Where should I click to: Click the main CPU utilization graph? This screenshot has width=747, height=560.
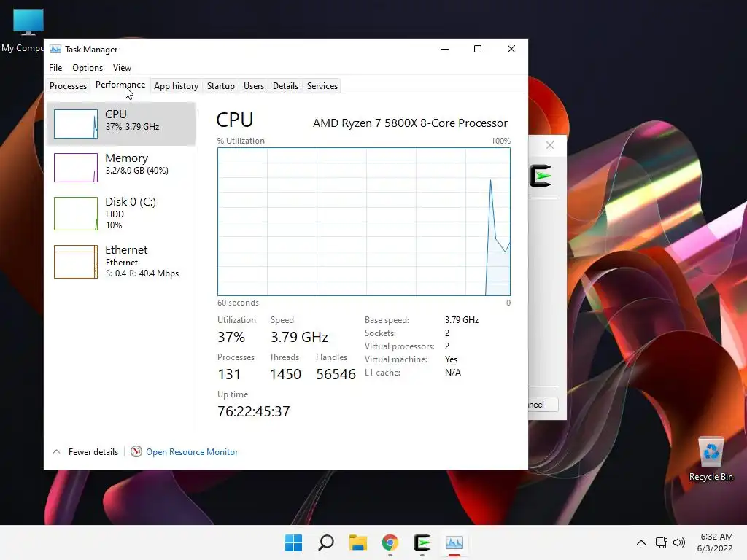(364, 222)
